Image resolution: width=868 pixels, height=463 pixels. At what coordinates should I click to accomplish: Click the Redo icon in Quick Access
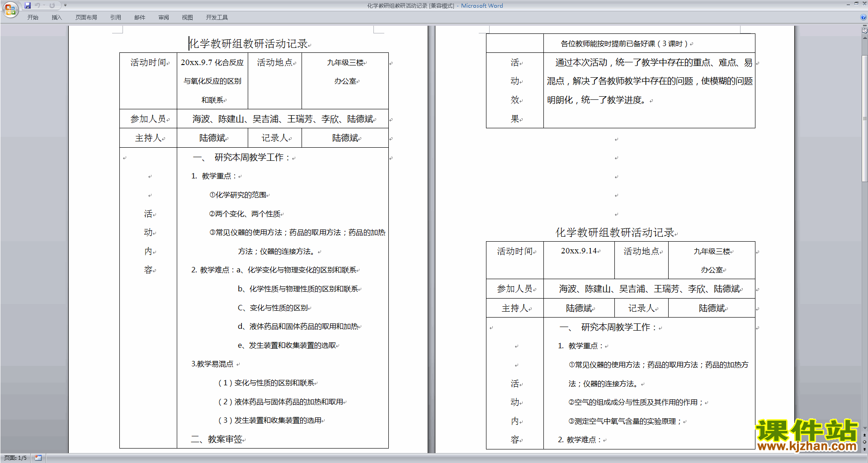(x=52, y=5)
